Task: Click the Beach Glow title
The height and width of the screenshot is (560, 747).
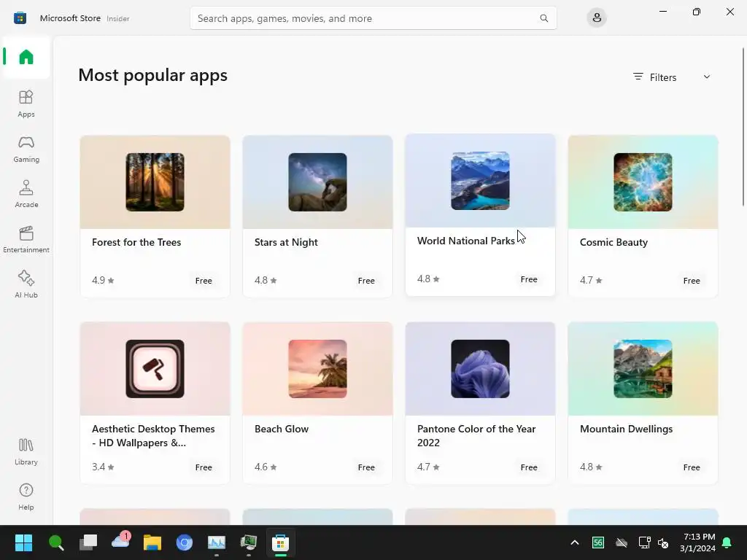Action: click(281, 429)
